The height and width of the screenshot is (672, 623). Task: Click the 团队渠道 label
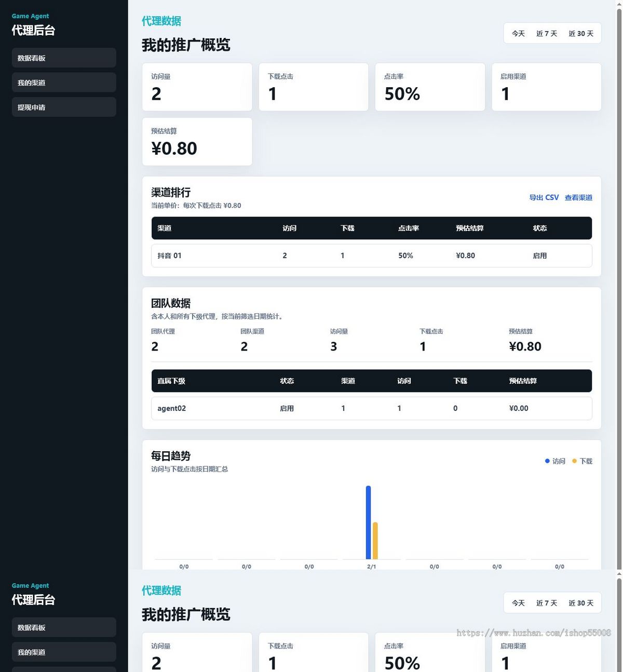coord(252,331)
